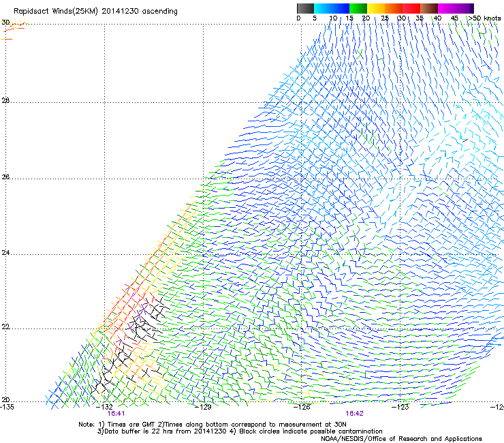Click the 'Data buffer is 22 hrs' note line
Screen dimensions: 504x443
(240, 431)
